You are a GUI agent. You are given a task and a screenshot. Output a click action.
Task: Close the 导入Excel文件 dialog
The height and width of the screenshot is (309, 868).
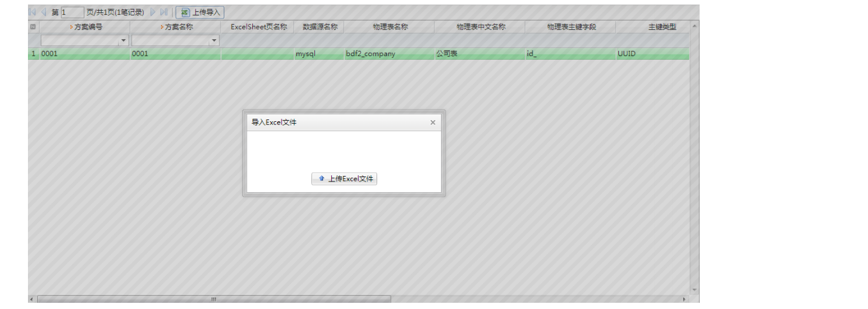tap(433, 122)
